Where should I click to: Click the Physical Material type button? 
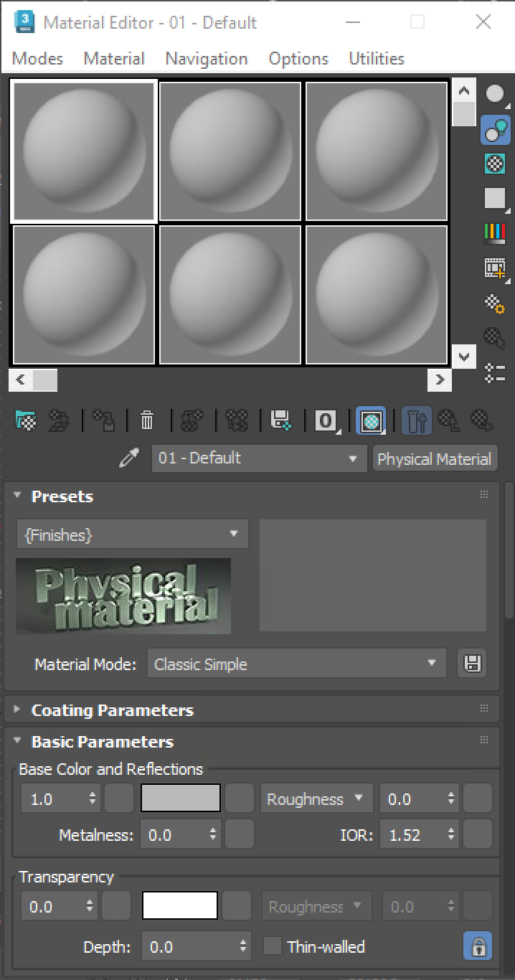coord(435,458)
